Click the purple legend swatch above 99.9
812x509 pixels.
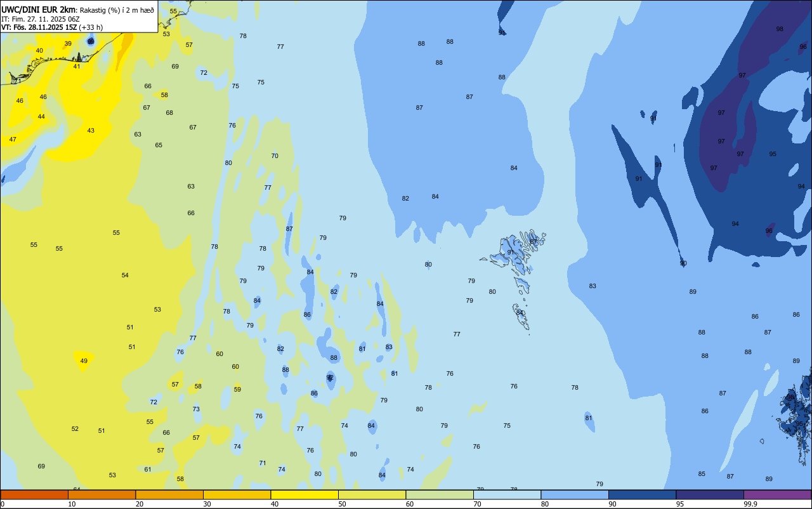[x=777, y=494]
